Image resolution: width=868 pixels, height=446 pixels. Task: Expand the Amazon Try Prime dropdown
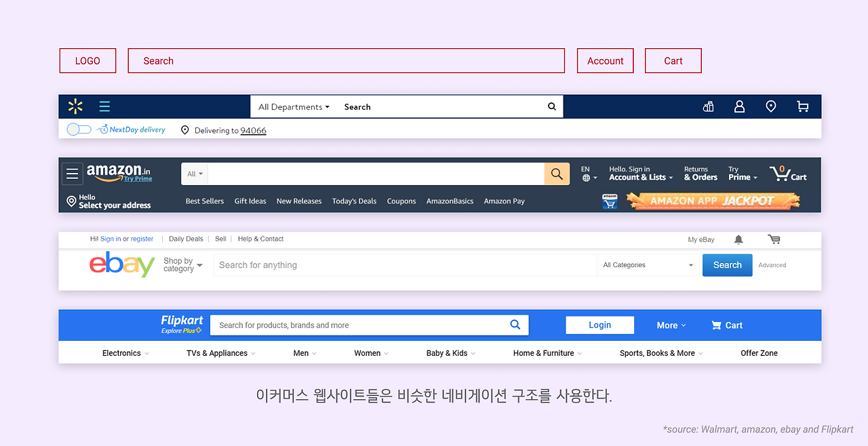[x=743, y=174]
